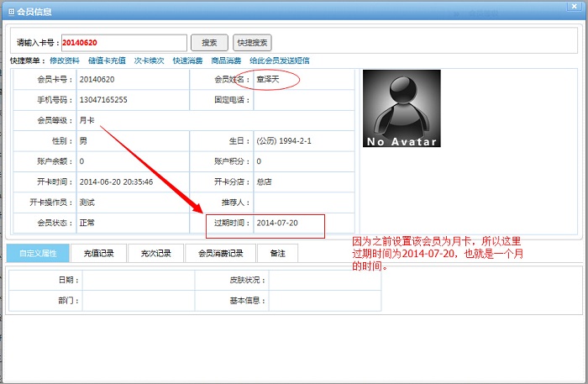Select the 次卡续次 quick link
The width and height of the screenshot is (588, 384).
pyautogui.click(x=149, y=60)
